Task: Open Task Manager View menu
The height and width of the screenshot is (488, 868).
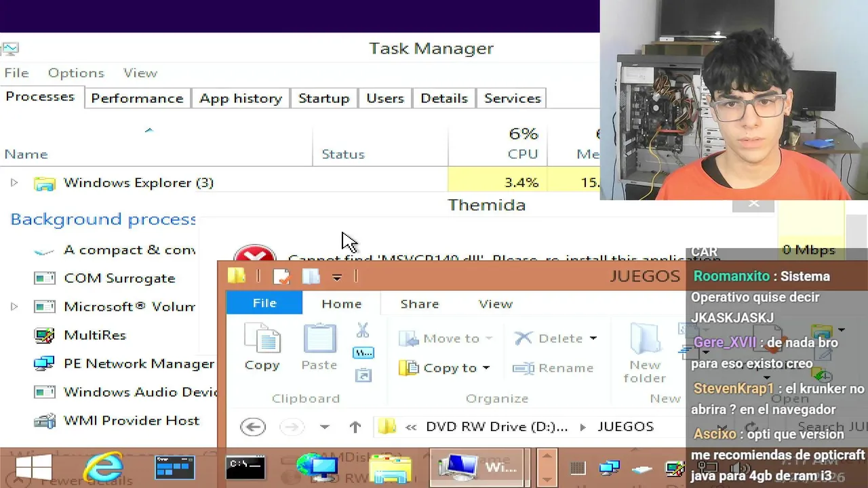Action: tap(140, 73)
